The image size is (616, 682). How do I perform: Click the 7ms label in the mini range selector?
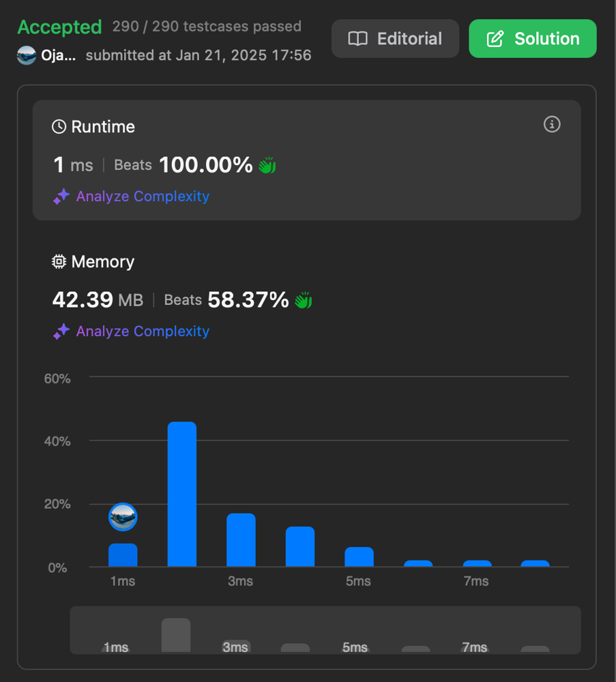(x=475, y=647)
